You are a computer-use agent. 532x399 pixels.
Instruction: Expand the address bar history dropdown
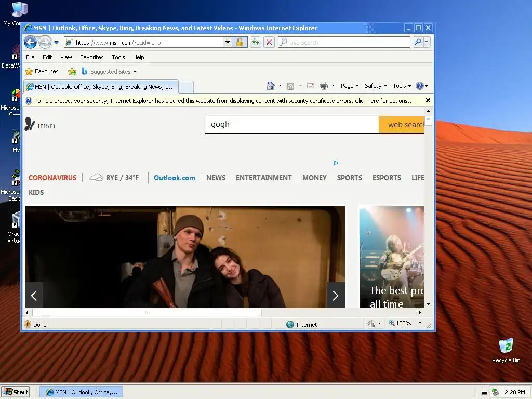228,43
